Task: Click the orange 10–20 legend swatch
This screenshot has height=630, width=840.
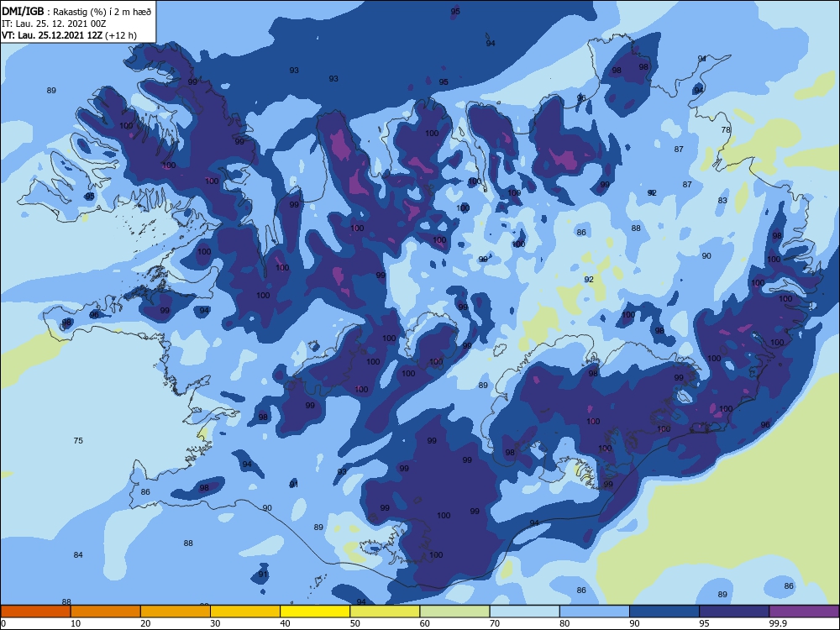Action: click(106, 612)
